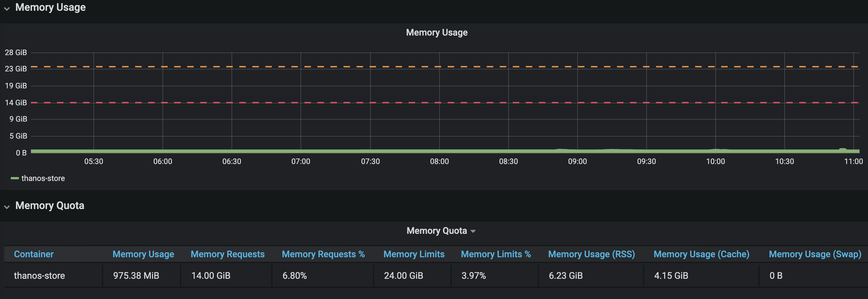
Task: Collapse the Memory Usage row chevron
Action: point(7,9)
